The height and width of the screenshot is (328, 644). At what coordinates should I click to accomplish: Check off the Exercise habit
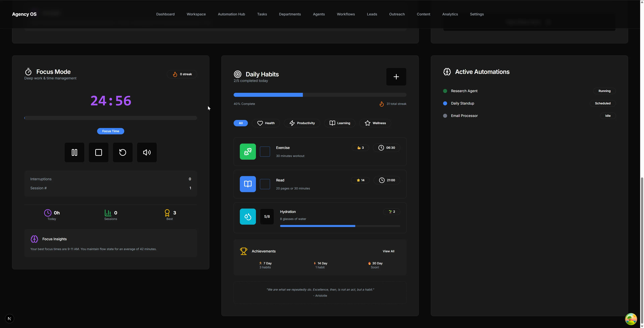pos(265,152)
